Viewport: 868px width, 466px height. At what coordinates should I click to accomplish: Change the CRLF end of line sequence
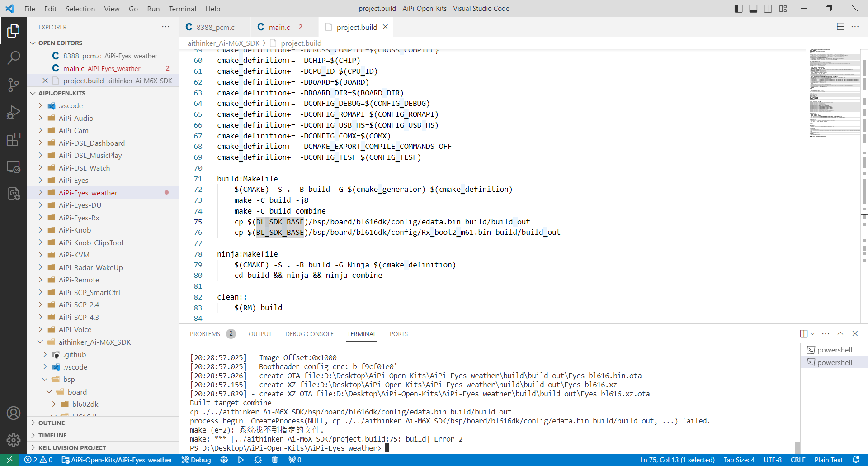(797, 460)
